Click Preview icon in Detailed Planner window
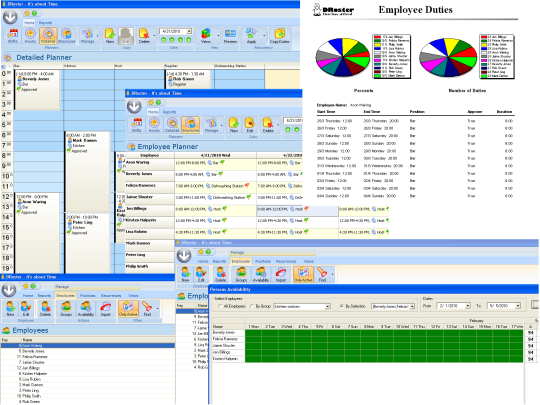Image resolution: width=540 pixels, height=405 pixels. pos(230,36)
